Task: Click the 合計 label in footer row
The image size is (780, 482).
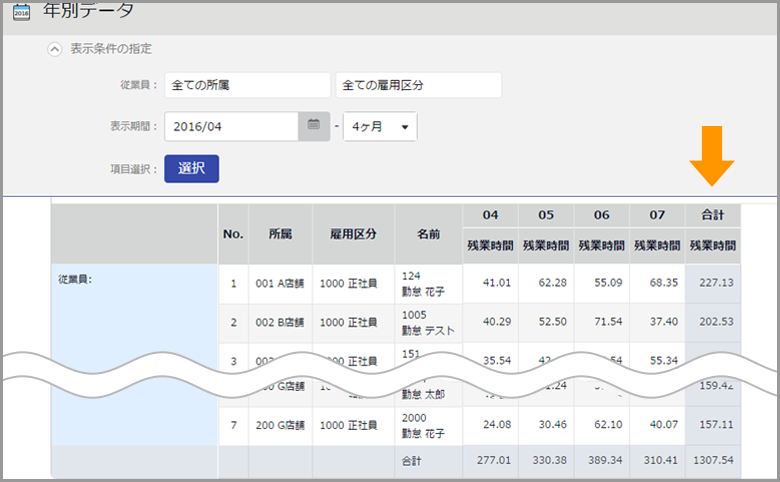Action: pos(411,461)
